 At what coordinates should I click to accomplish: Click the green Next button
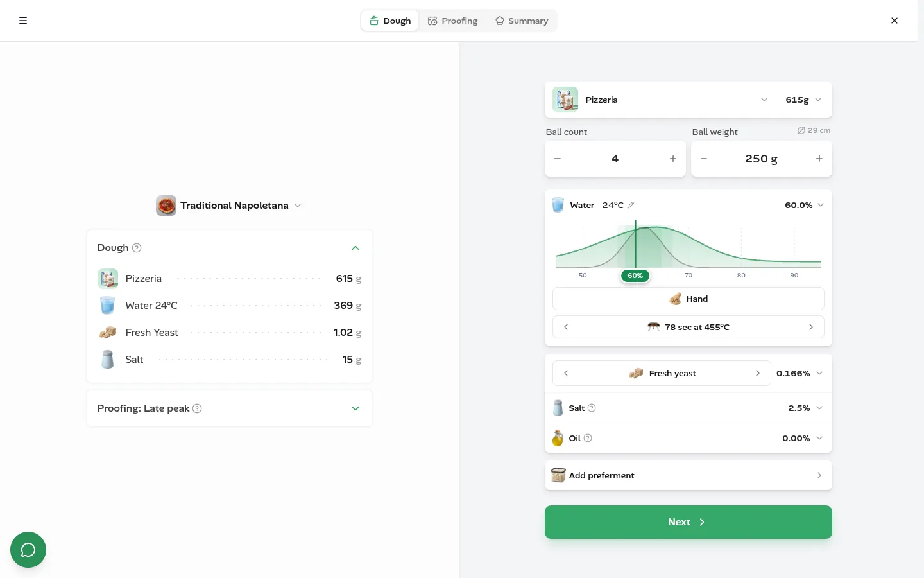pos(689,522)
